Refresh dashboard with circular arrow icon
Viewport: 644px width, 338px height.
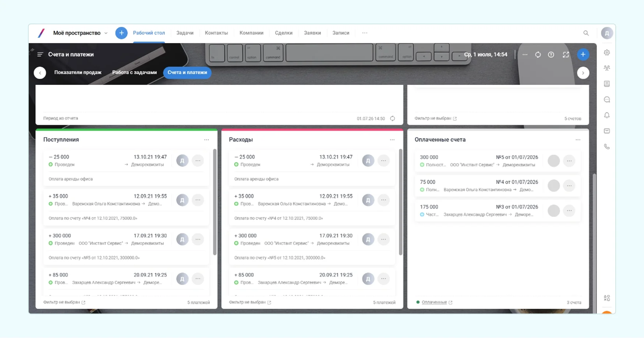click(x=538, y=54)
